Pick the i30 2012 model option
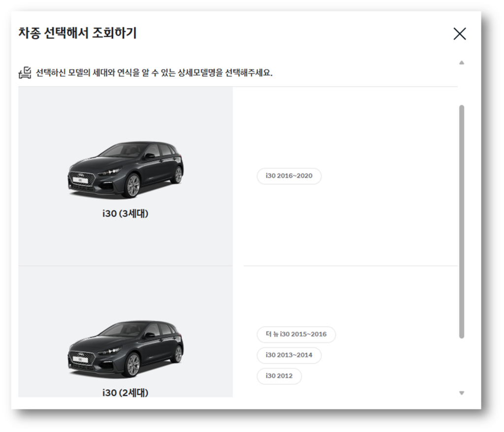 pos(279,376)
